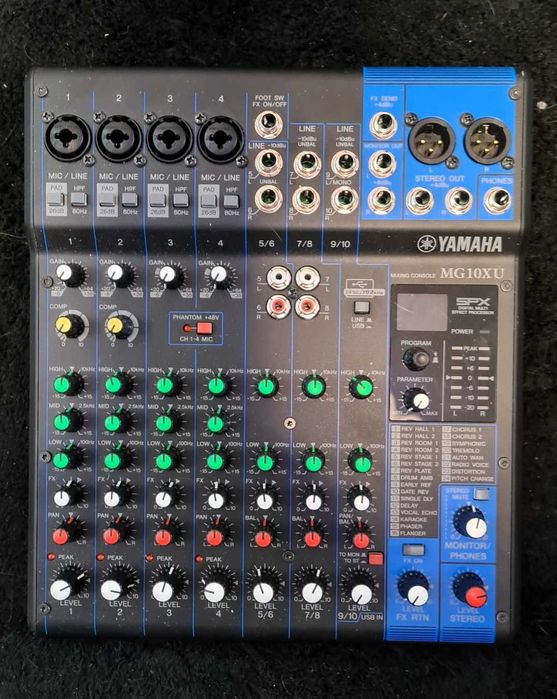Click 'PITCH CHANGE' in program list
The height and width of the screenshot is (699, 557).
click(x=472, y=479)
